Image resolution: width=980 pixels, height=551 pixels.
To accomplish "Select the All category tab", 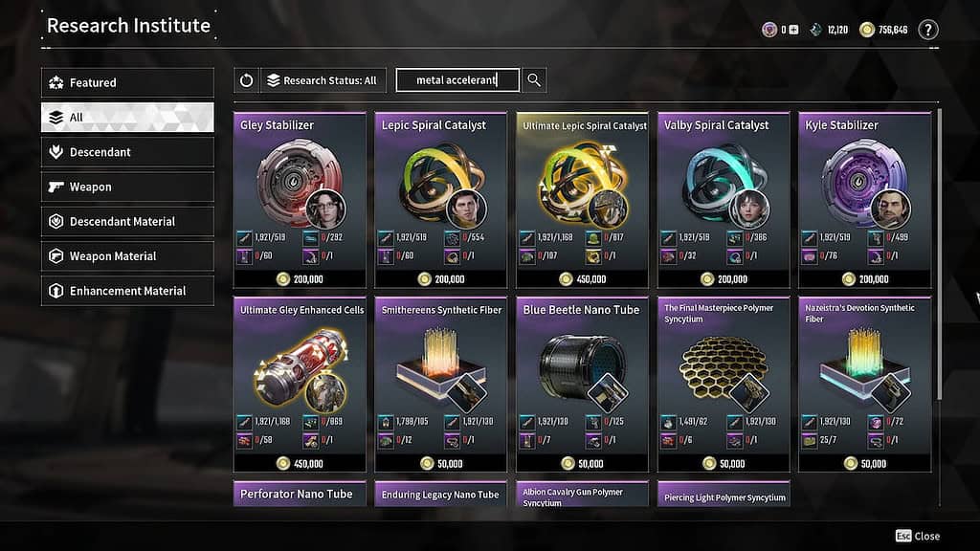I will tap(127, 118).
